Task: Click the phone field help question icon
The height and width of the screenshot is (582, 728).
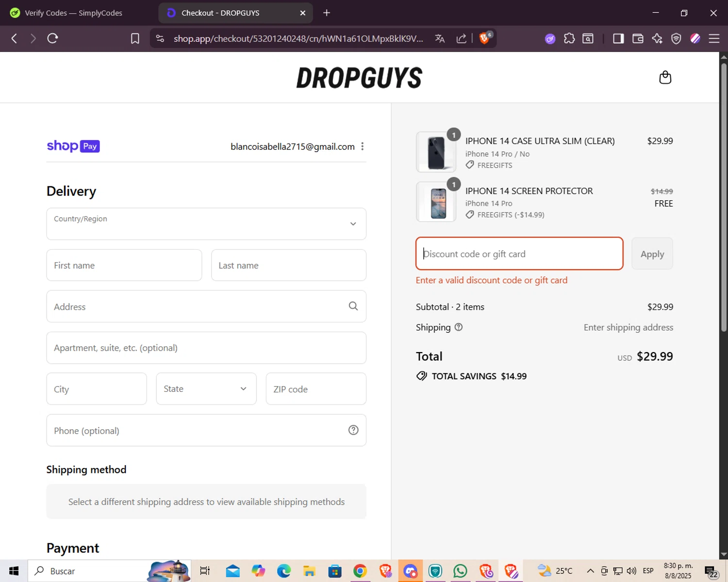Action: 353,430
